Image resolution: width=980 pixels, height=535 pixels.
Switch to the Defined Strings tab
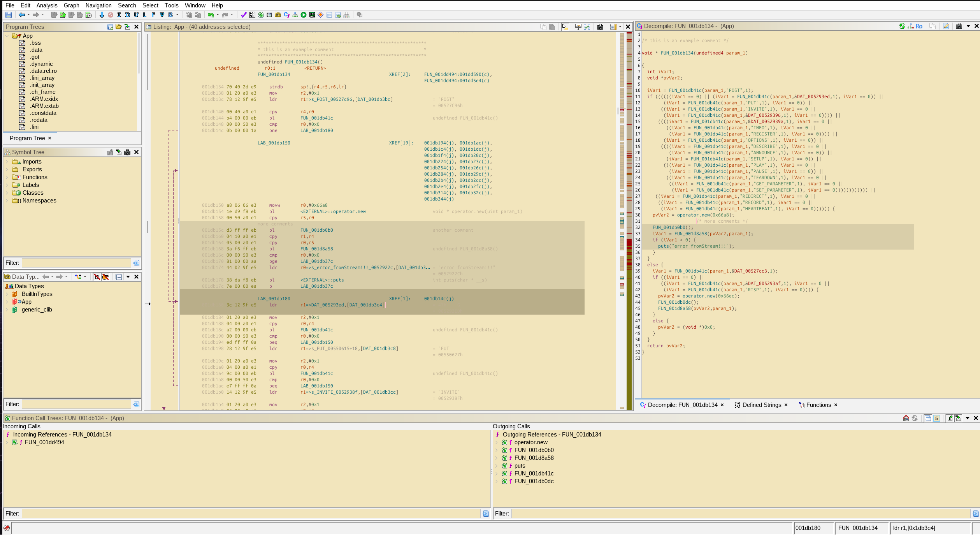(x=761, y=405)
